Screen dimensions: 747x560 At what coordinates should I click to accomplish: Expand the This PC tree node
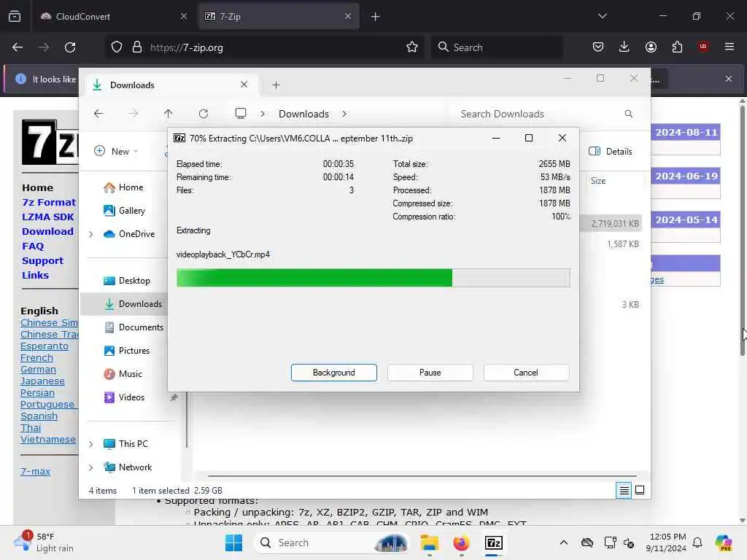pyautogui.click(x=91, y=444)
